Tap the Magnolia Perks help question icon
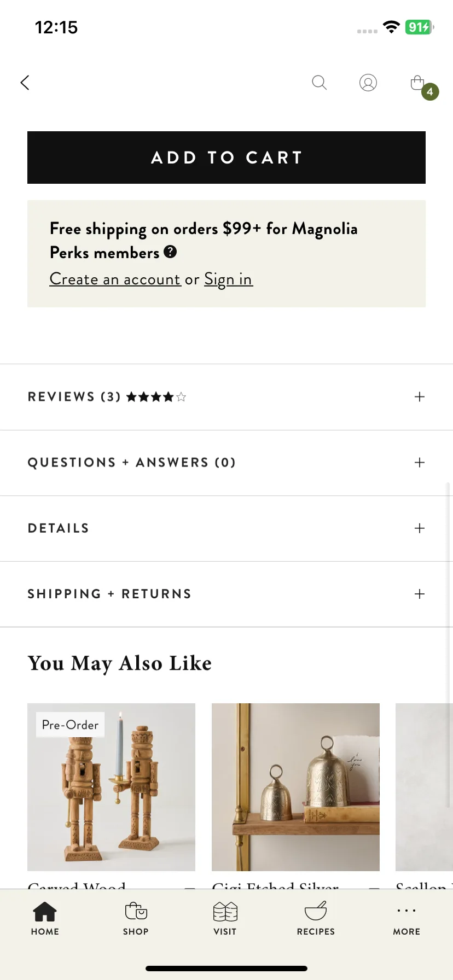Screen dimensions: 453x980 pyautogui.click(x=170, y=252)
